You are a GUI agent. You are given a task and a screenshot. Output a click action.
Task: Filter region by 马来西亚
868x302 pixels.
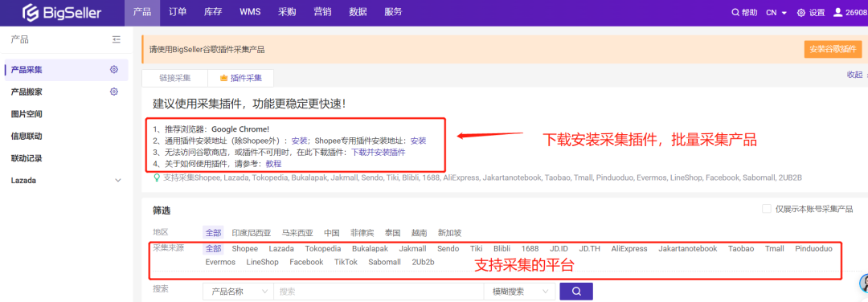pos(297,233)
